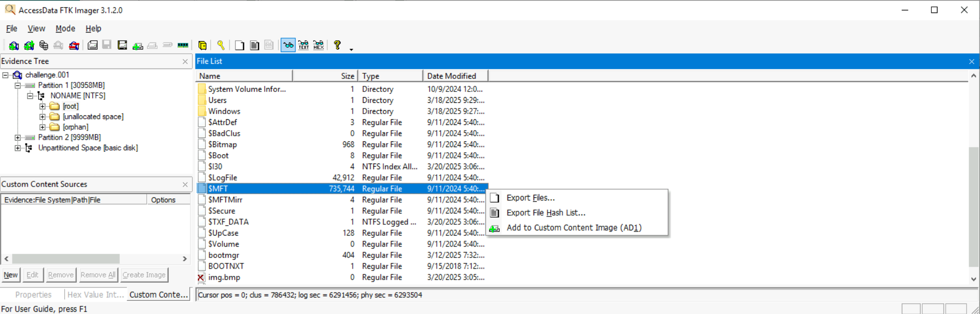Choose Export File Hash List from context menu
The image size is (980, 314).
pyautogui.click(x=545, y=213)
